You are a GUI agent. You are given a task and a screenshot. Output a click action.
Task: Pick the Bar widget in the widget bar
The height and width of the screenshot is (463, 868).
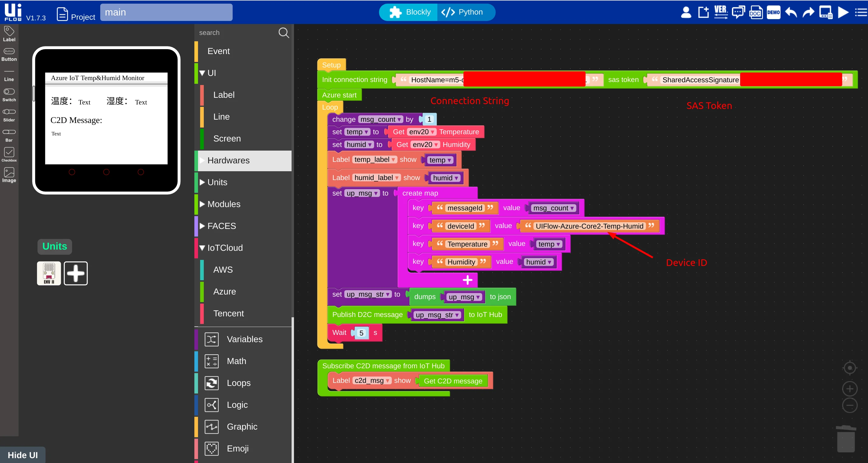[x=9, y=135]
